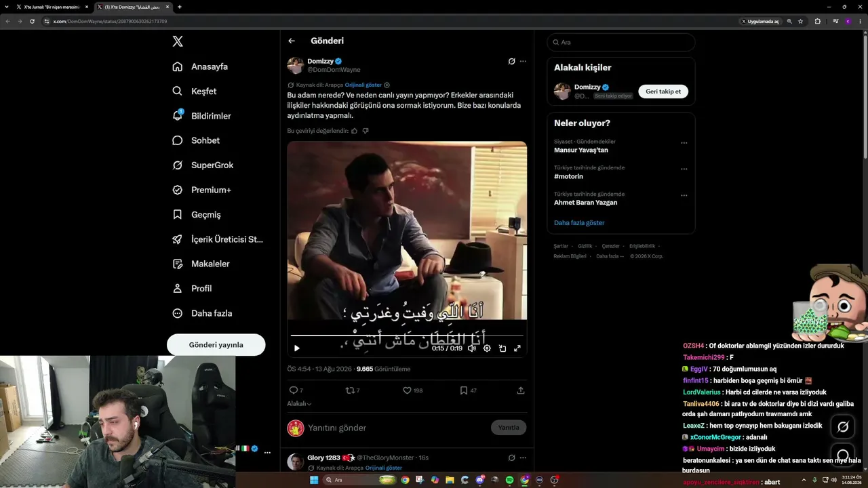The image size is (868, 488).
Task: Open the Alakalı reply sorting dropdown
Action: 299,404
